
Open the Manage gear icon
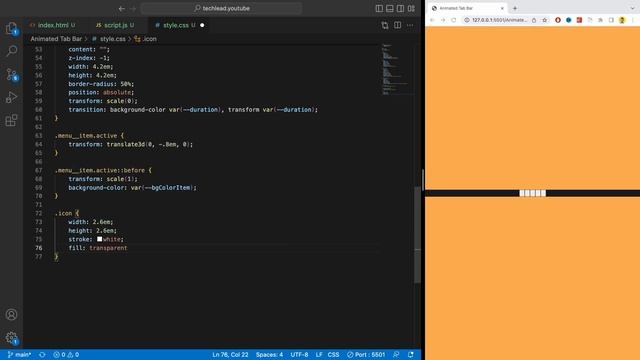[11, 338]
